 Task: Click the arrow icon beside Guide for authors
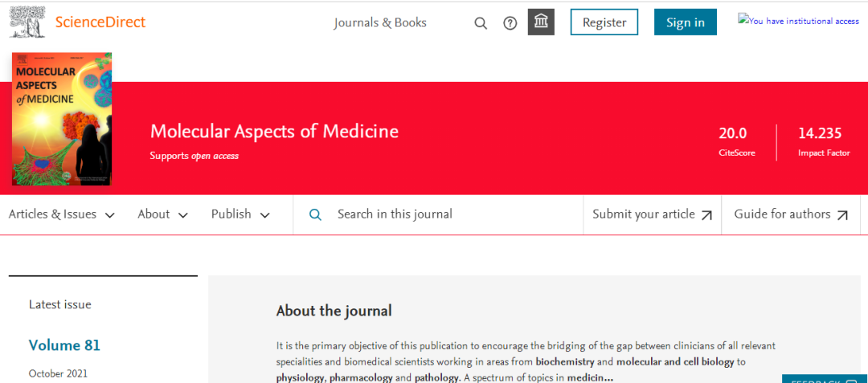[842, 215]
